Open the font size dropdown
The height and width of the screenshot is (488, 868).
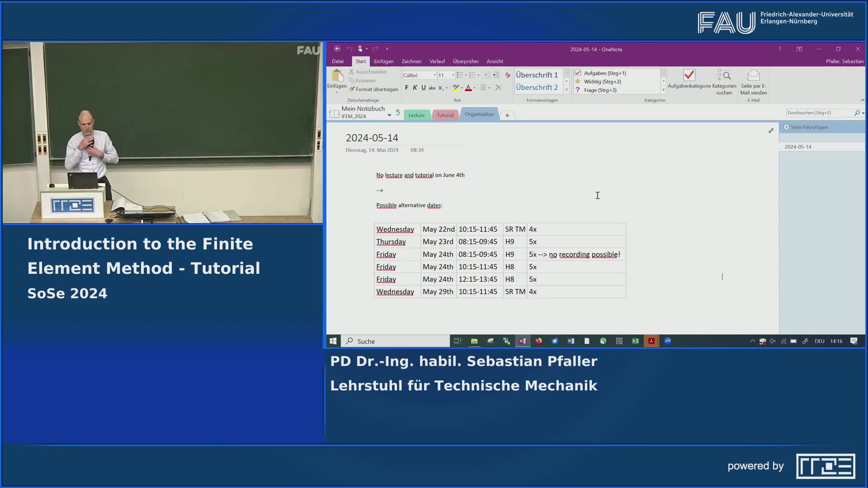coord(453,75)
